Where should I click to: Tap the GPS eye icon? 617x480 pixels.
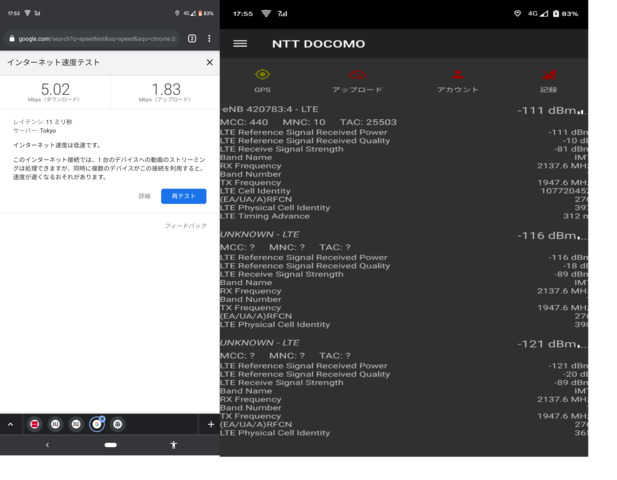[x=262, y=74]
